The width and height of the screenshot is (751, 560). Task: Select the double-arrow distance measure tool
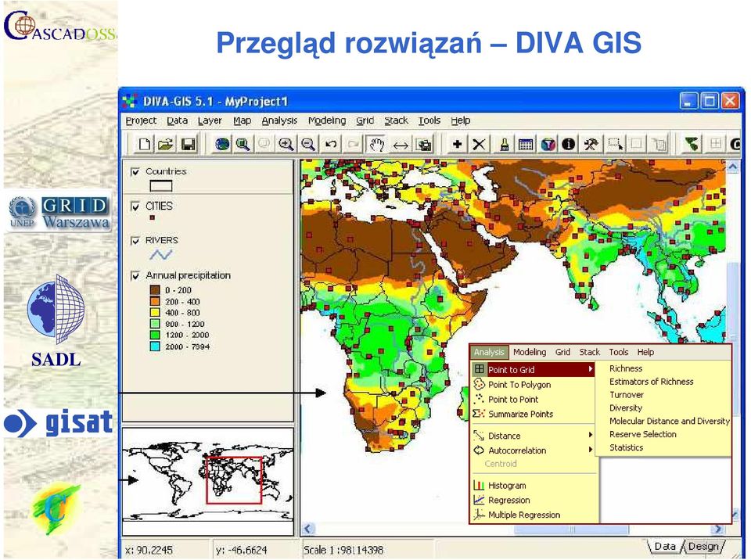(401, 144)
